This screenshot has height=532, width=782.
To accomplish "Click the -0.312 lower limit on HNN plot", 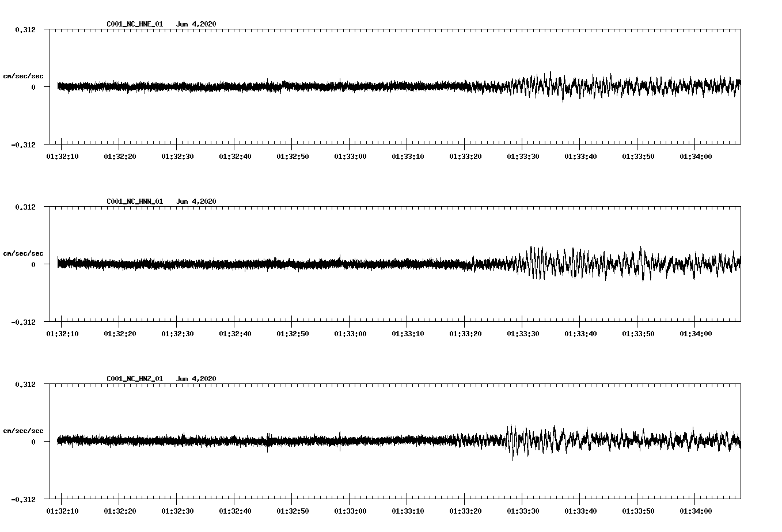I will tap(23, 322).
